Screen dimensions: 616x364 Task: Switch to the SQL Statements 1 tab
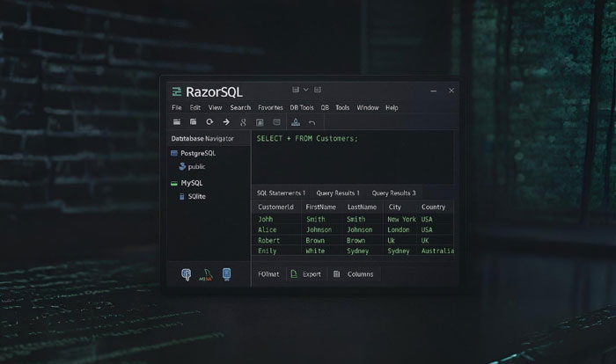281,193
